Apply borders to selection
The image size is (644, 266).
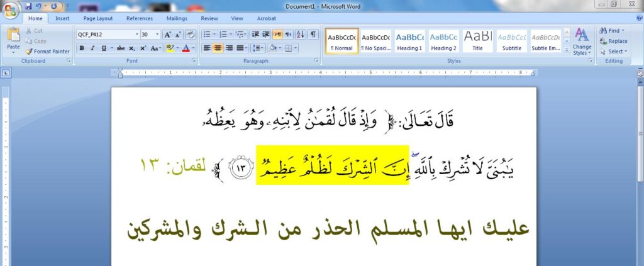(x=288, y=48)
